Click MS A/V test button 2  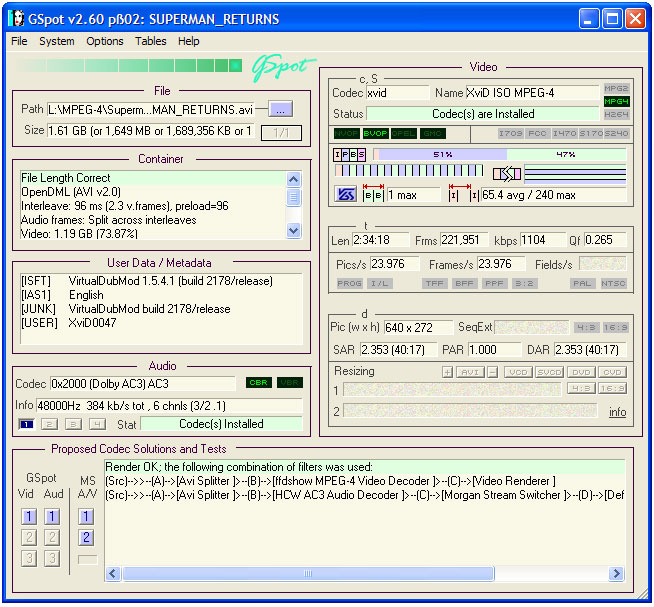(x=86, y=538)
